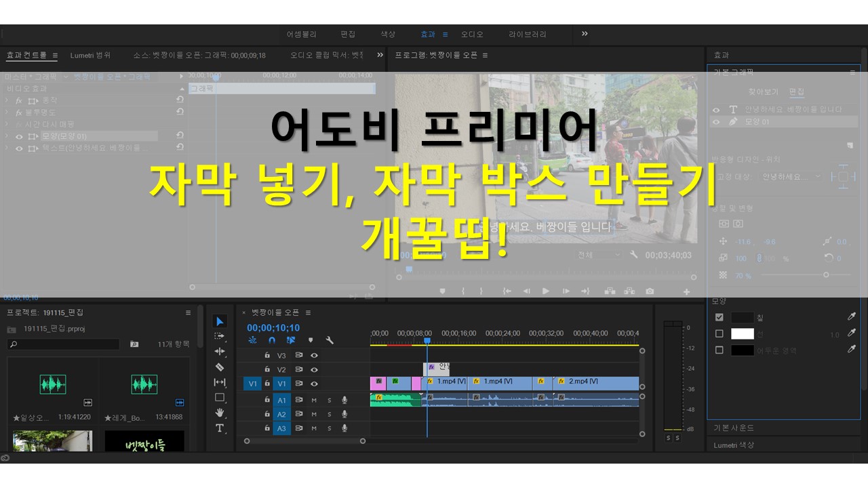Reset 동작 effect parameters
Image resolution: width=868 pixels, height=488 pixels.
point(180,100)
